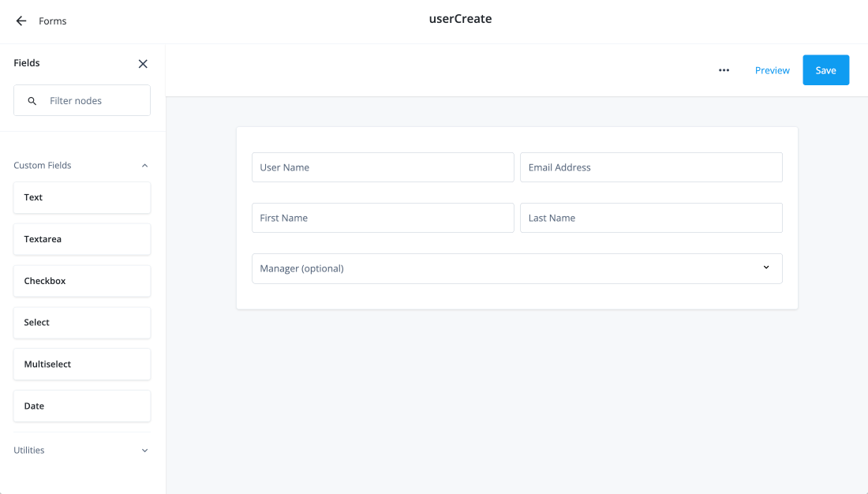
Task: Save the userCreate form
Action: pyautogui.click(x=825, y=69)
